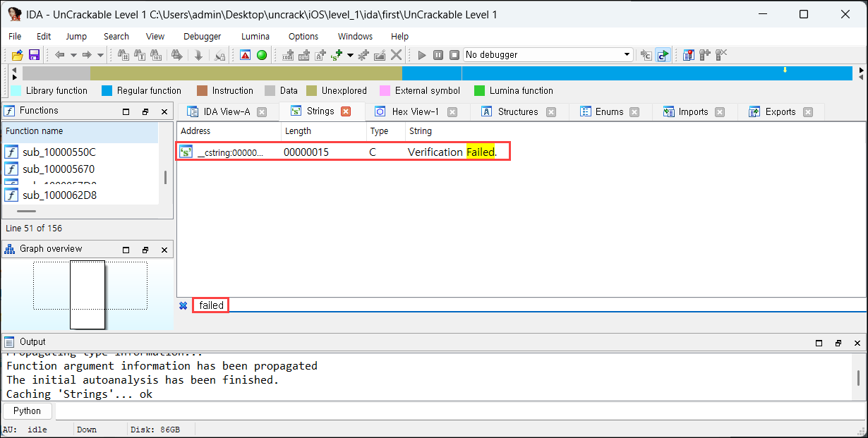This screenshot has height=438, width=868.
Task: Terminate the process with the stop icon
Action: point(454,55)
